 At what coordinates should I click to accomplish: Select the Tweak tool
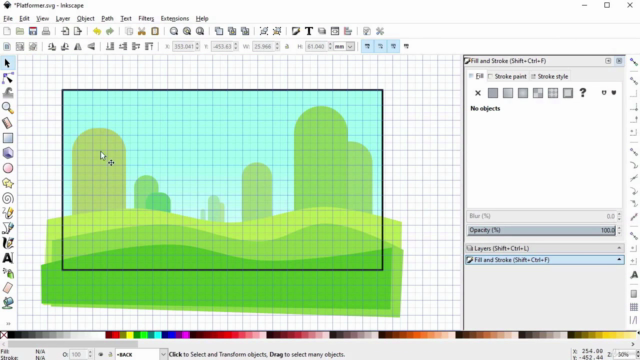point(7,93)
